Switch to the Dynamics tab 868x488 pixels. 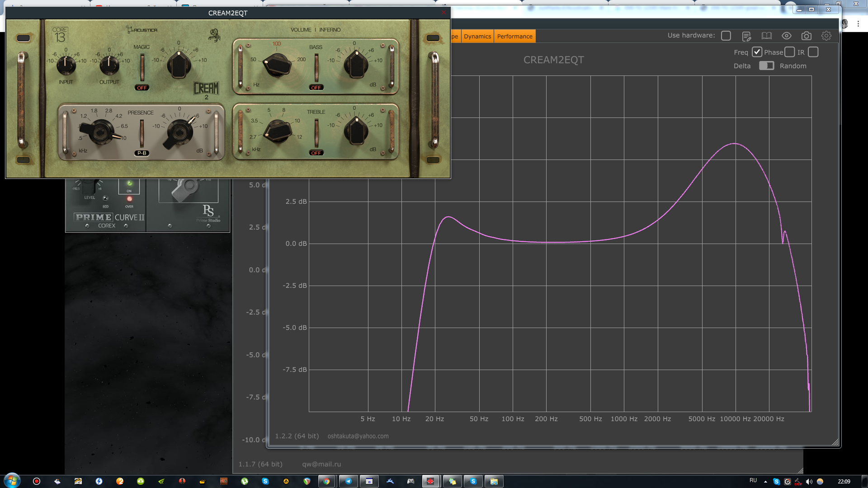coord(477,37)
